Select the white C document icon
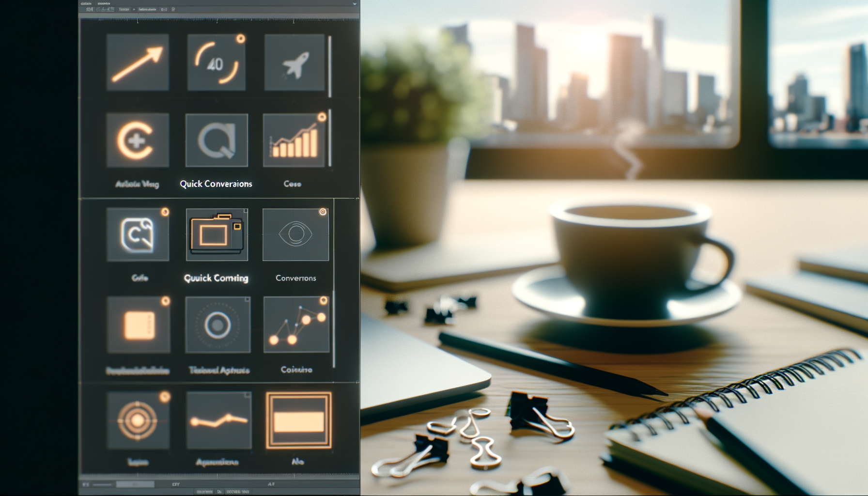 (138, 234)
